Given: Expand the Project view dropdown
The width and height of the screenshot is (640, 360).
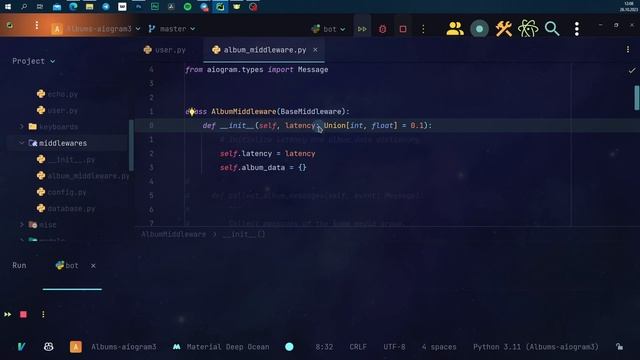Looking at the screenshot, I should [x=33, y=61].
